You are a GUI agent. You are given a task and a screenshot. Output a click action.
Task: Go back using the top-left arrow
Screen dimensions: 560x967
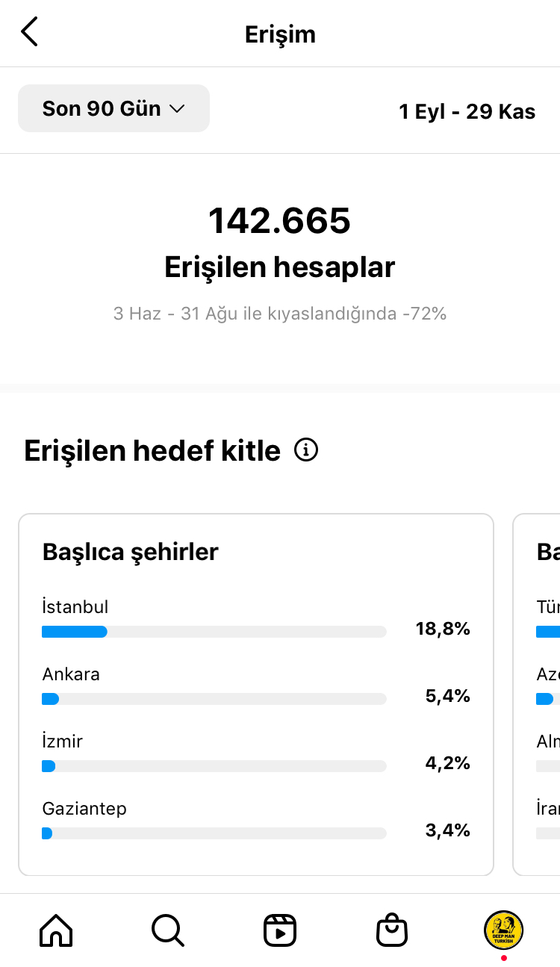(x=29, y=32)
